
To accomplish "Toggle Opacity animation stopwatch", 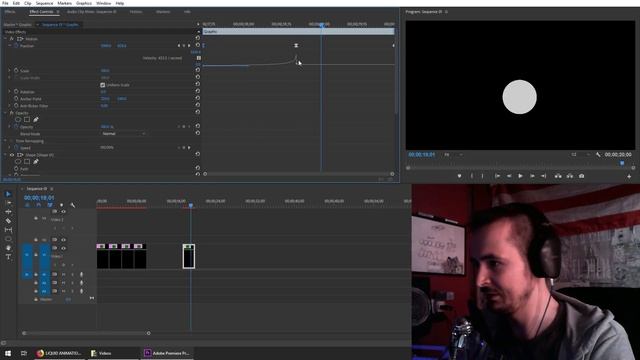I will point(16,127).
